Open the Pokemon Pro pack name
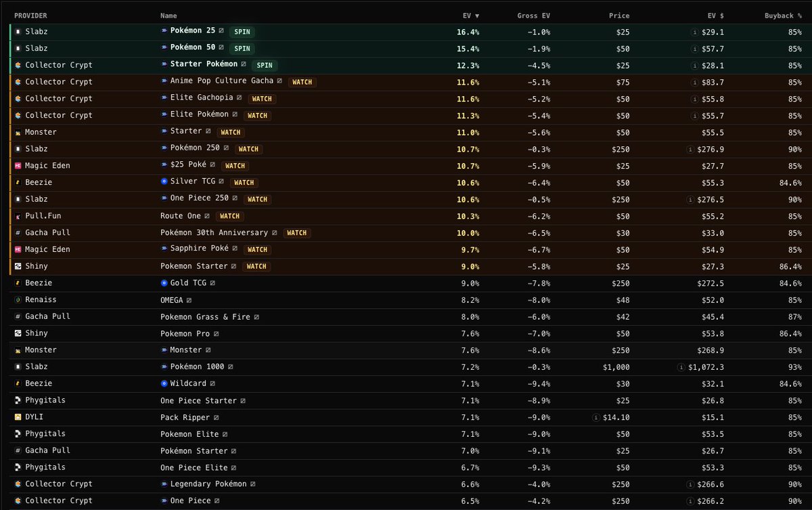812x510 pixels. pos(185,333)
